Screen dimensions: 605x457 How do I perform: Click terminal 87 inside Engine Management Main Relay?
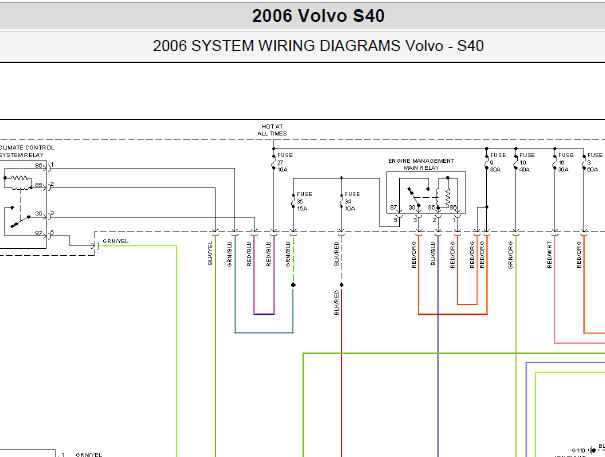coord(393,208)
